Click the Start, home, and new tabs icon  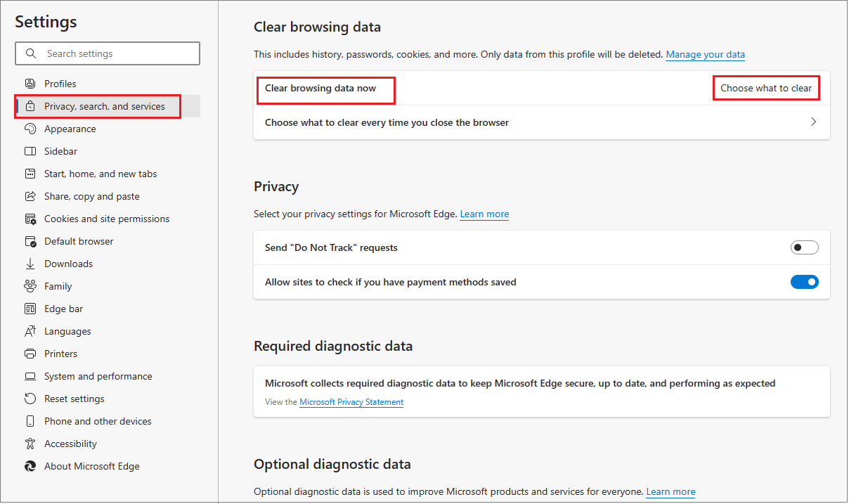click(30, 174)
